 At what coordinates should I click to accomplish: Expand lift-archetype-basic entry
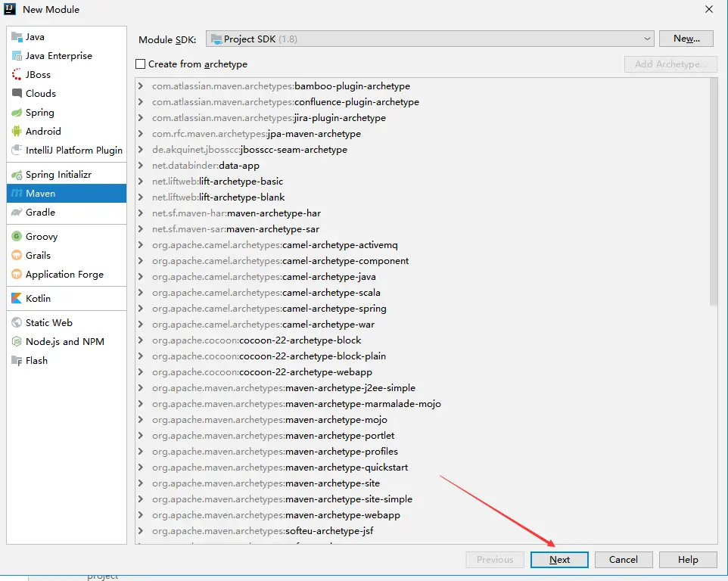click(x=140, y=181)
